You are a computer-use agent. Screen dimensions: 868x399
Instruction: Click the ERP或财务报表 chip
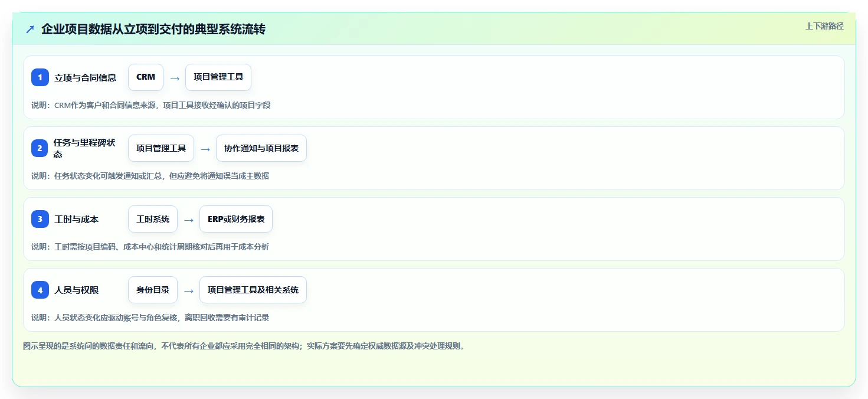pyautogui.click(x=236, y=219)
